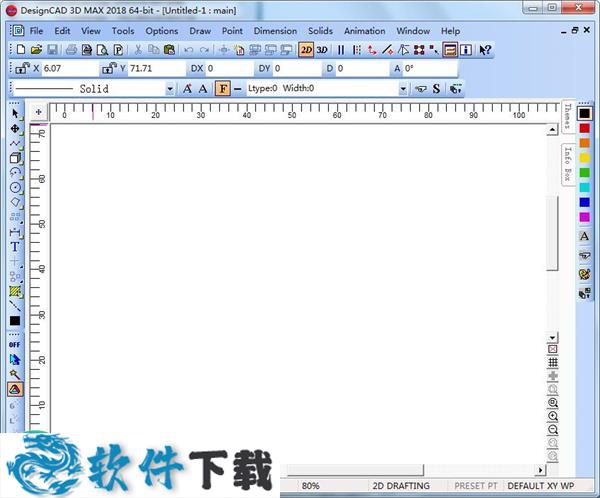Viewport: 600px width, 498px height.
Task: Pick the magenta color swatch
Action: [584, 217]
